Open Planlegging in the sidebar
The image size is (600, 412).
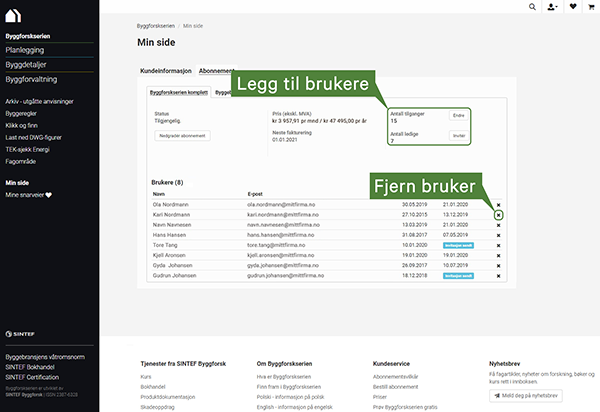click(24, 50)
